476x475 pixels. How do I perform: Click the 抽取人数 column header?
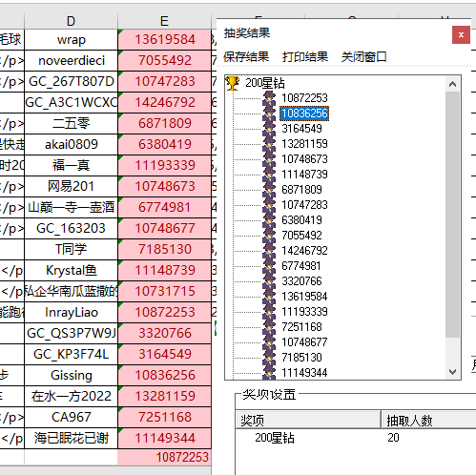428,421
